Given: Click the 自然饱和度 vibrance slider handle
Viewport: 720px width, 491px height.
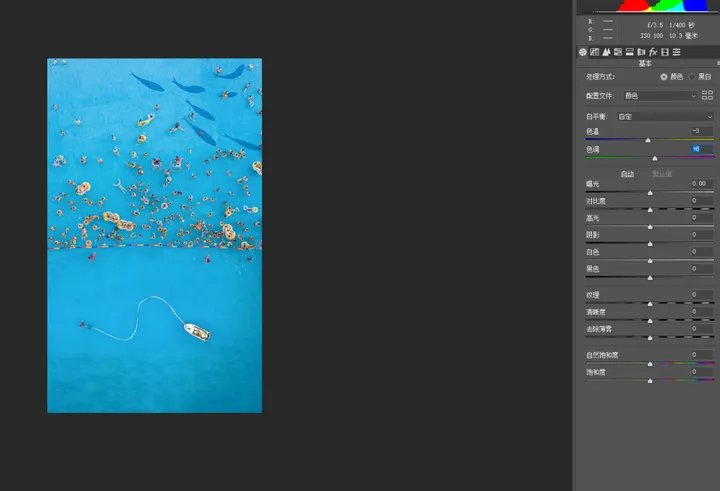Looking at the screenshot, I should point(650,364).
